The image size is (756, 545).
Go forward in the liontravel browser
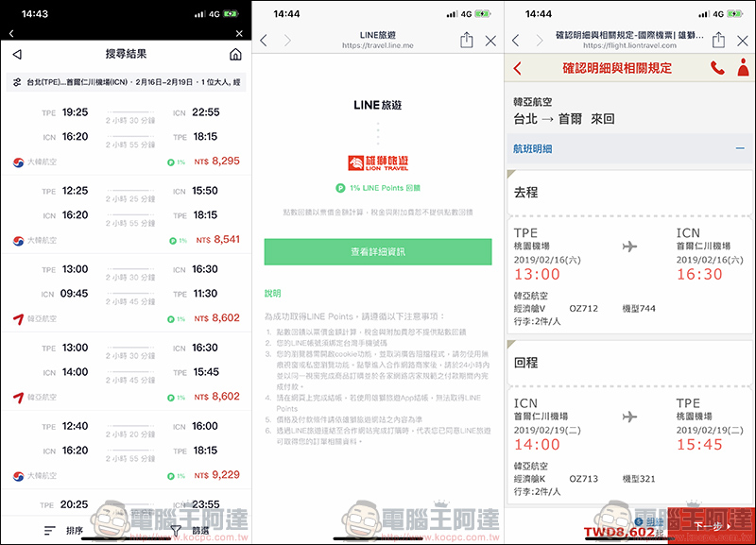click(x=540, y=41)
